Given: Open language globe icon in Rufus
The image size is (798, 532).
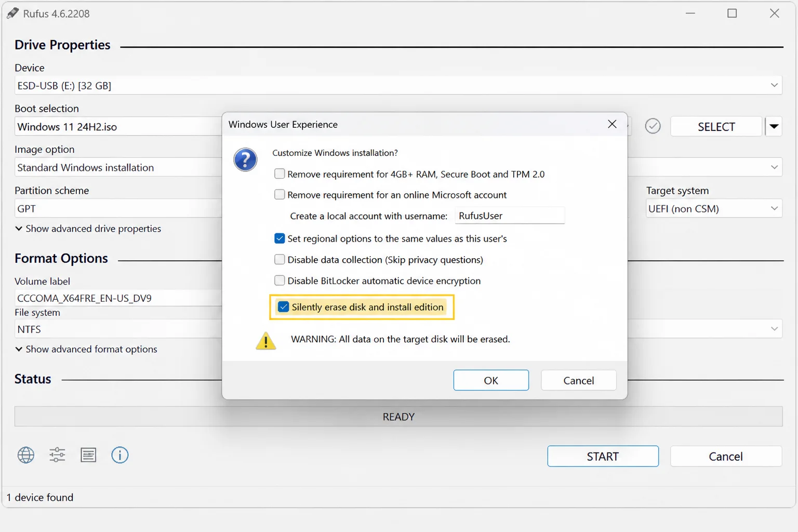Looking at the screenshot, I should pyautogui.click(x=26, y=455).
